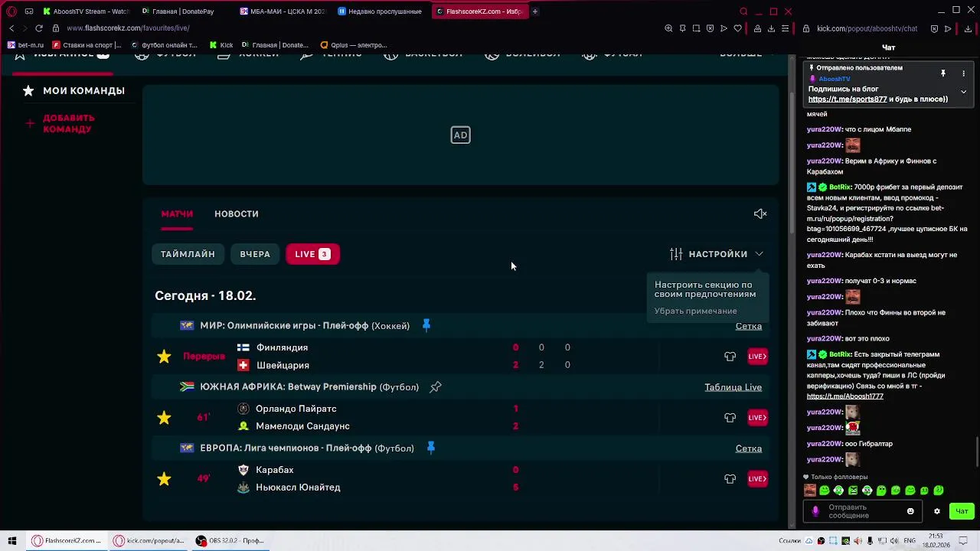Open emoji picker in chat input
Screen dimensions: 980x551
[910, 511]
